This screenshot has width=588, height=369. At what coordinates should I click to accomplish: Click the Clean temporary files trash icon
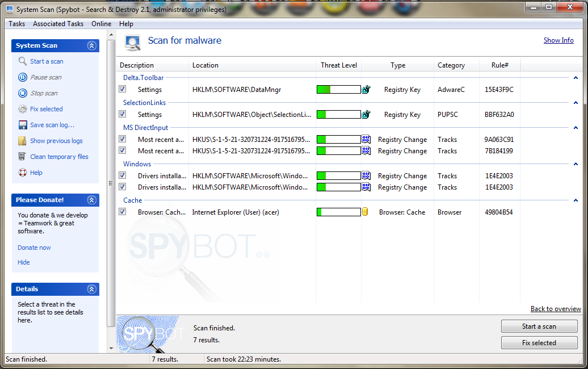click(x=23, y=156)
